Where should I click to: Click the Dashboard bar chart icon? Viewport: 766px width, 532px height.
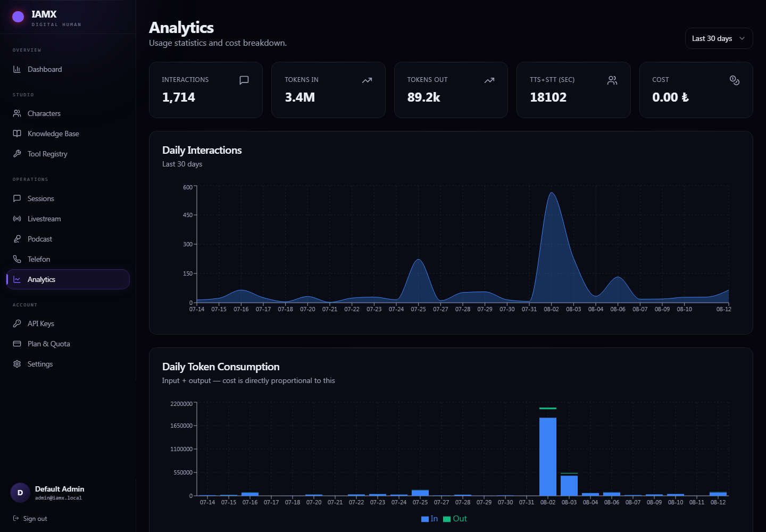[x=17, y=69]
